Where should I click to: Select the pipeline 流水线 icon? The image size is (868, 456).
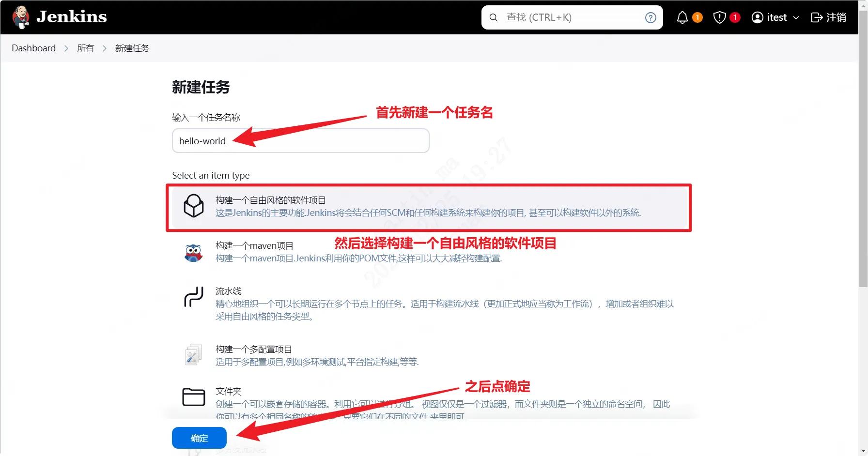point(194,297)
